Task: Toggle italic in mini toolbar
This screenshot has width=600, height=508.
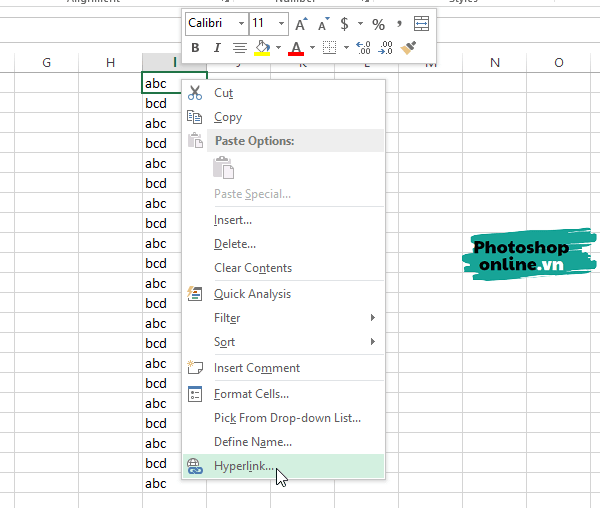Action: 217,48
